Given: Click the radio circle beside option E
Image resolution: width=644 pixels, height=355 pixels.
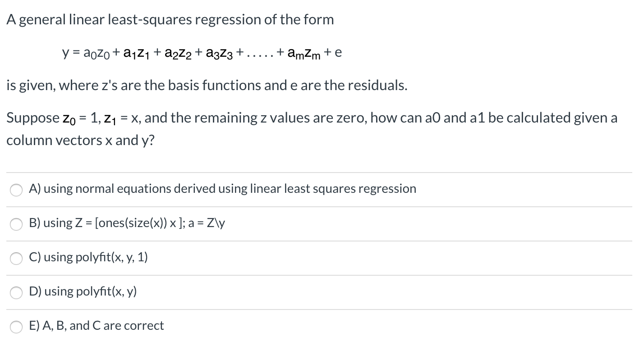Looking at the screenshot, I should (x=16, y=327).
